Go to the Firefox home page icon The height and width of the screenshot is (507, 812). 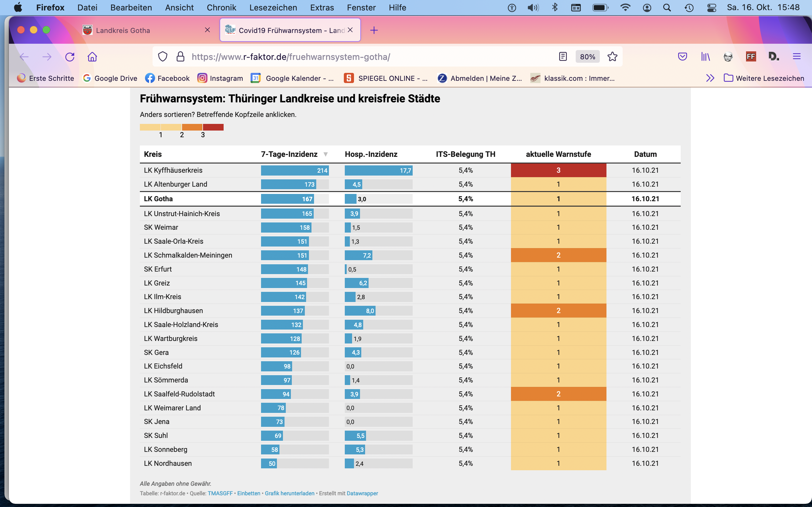(92, 57)
